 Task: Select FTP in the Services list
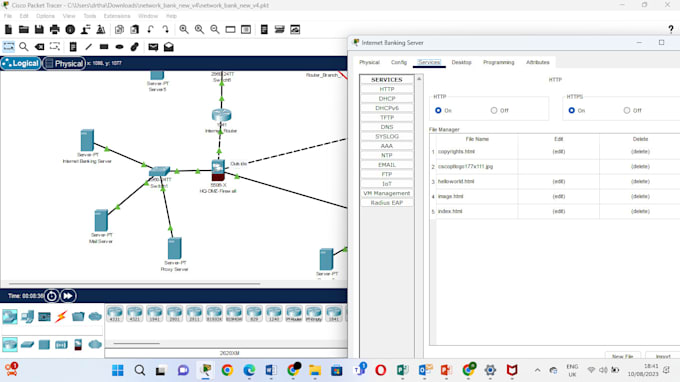pyautogui.click(x=387, y=174)
